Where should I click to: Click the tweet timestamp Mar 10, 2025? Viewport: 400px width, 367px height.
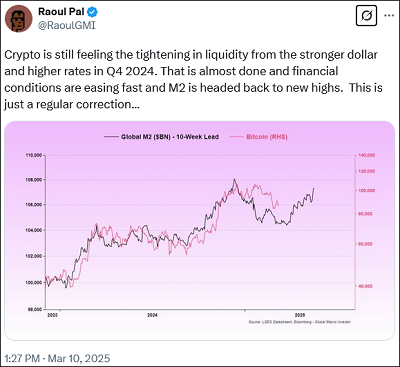57,358
